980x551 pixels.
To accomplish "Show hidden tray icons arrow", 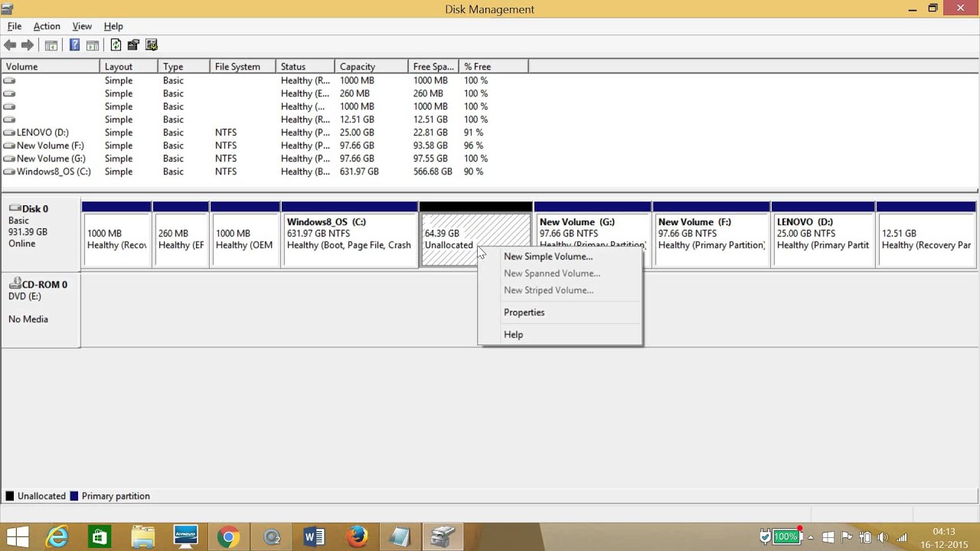I will tap(811, 537).
